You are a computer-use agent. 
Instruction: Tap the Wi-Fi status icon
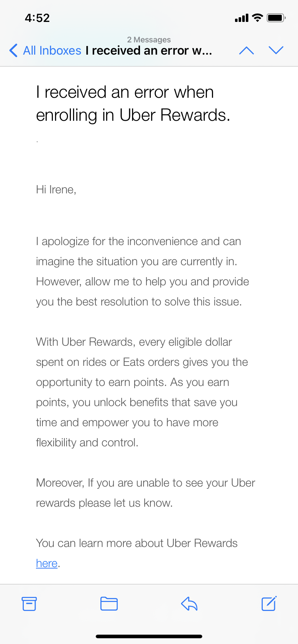257,18
